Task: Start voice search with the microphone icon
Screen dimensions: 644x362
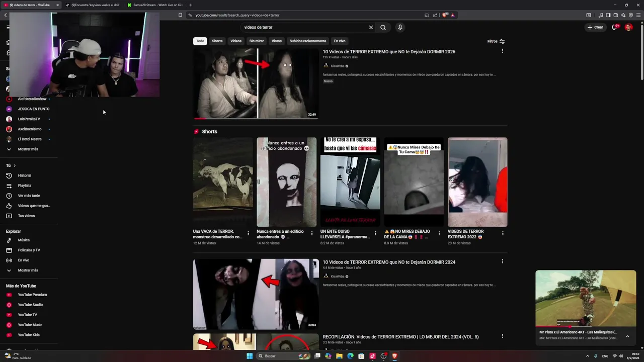Action: [x=400, y=27]
